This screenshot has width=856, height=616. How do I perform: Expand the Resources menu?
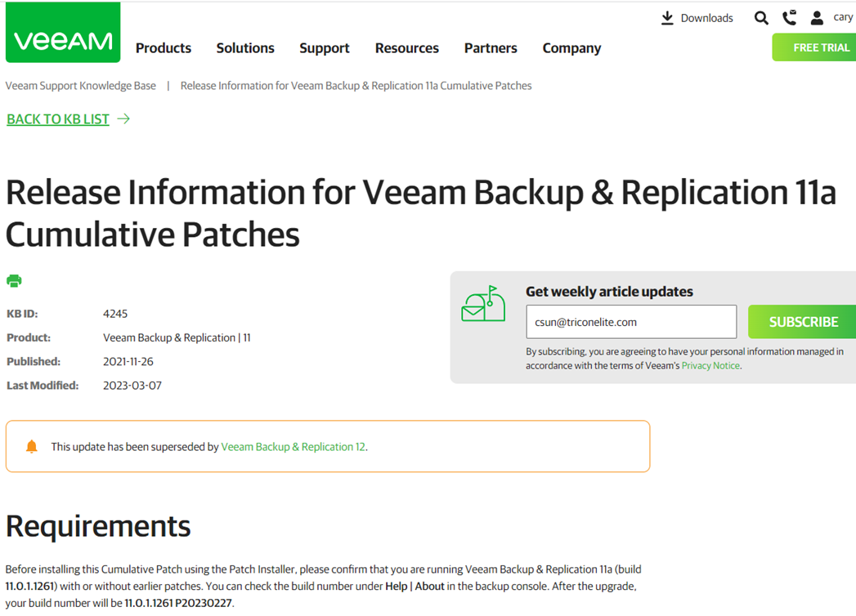[x=406, y=48]
